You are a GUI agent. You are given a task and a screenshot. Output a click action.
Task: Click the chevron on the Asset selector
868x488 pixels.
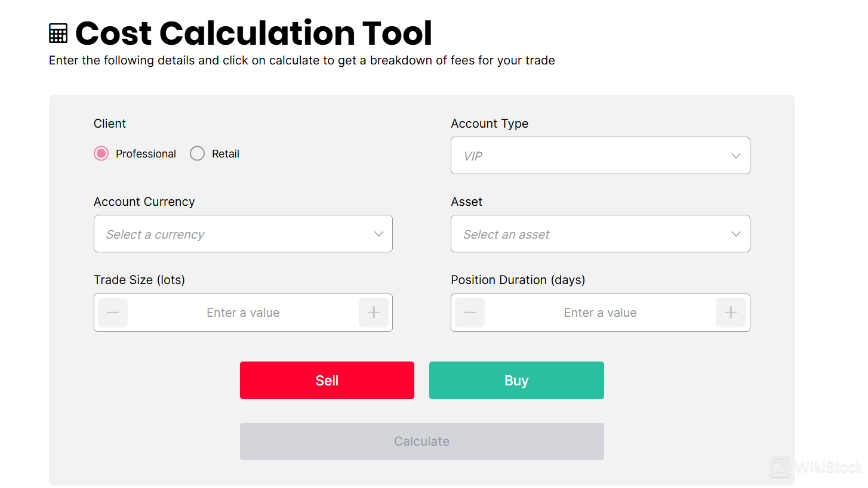pos(735,234)
